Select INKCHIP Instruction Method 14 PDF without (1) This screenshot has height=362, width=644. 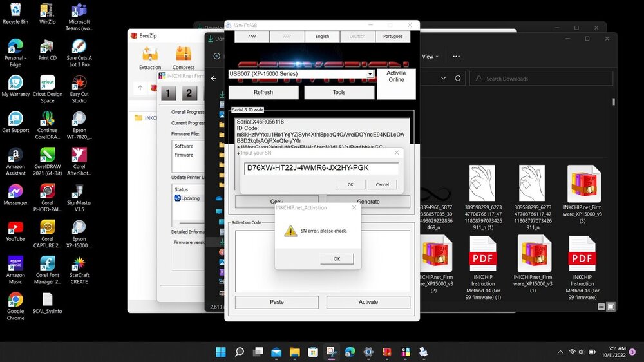582,267
